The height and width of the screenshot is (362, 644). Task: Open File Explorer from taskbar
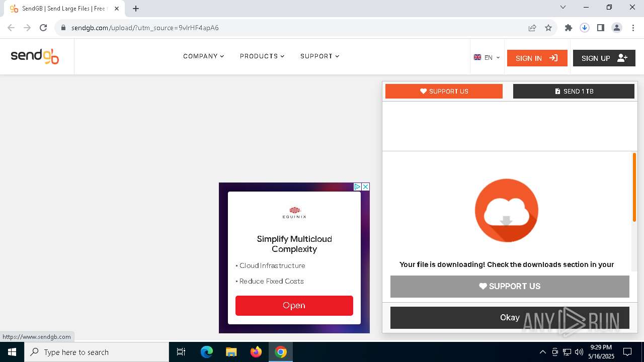231,352
